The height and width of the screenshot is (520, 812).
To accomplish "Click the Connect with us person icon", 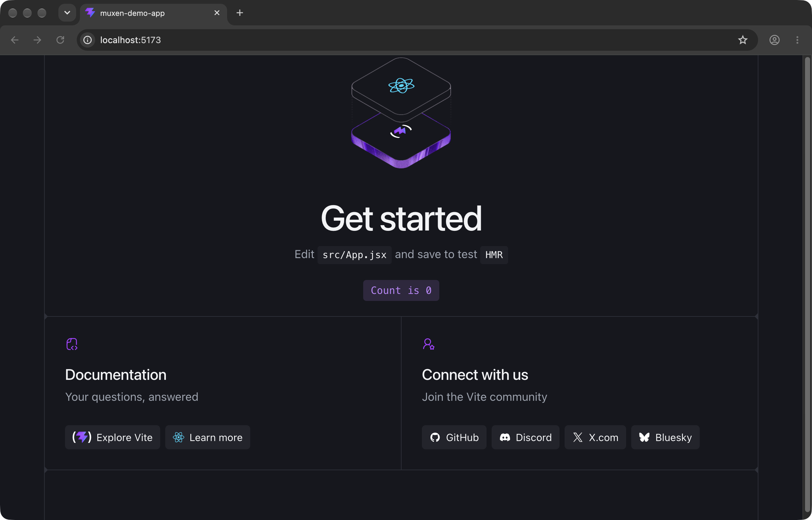I will 428,344.
